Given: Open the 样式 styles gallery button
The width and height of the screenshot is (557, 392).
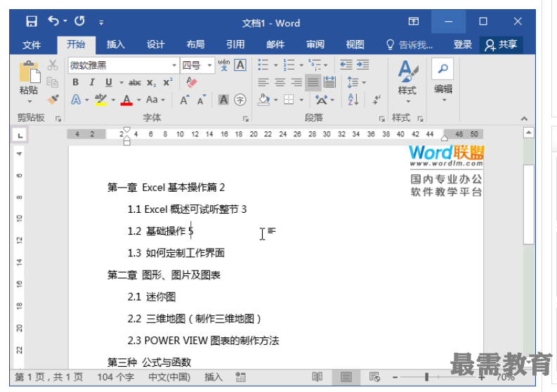Looking at the screenshot, I should (x=407, y=81).
